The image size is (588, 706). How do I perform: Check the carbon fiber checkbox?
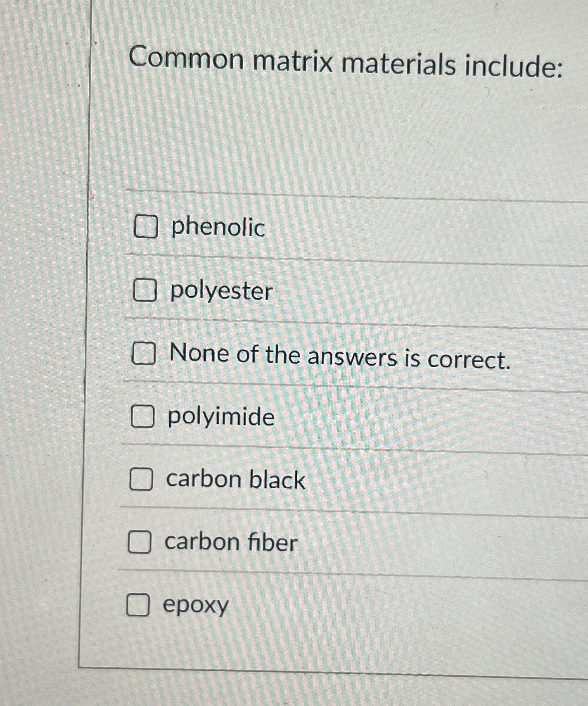click(x=140, y=542)
